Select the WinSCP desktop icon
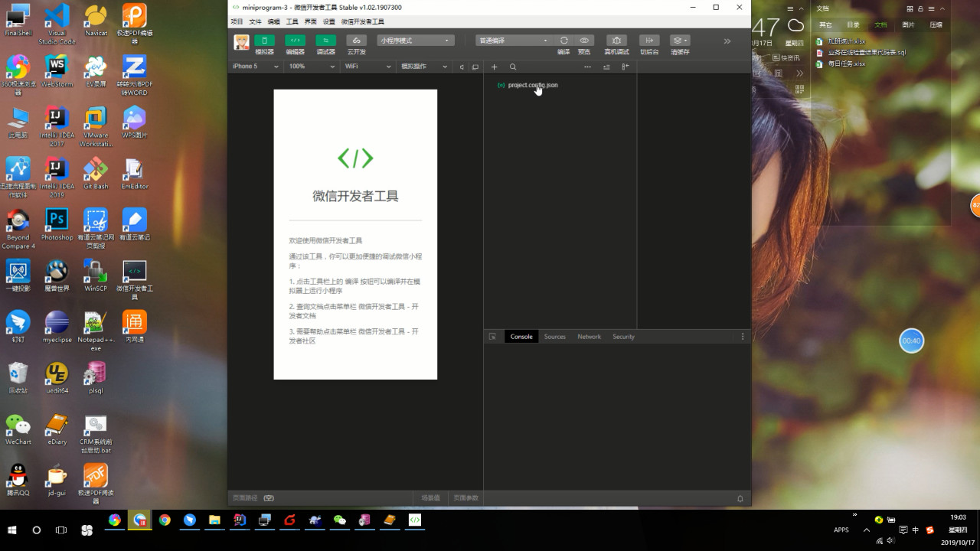The image size is (980, 551). pyautogui.click(x=96, y=276)
